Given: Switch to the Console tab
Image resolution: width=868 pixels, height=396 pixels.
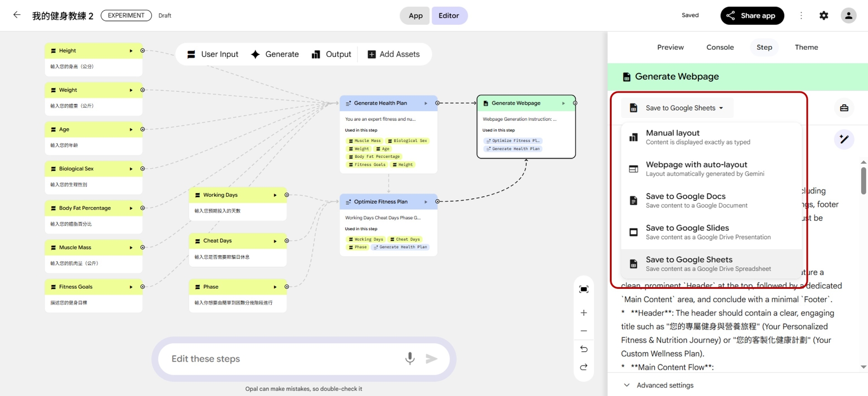Looking at the screenshot, I should [x=720, y=47].
